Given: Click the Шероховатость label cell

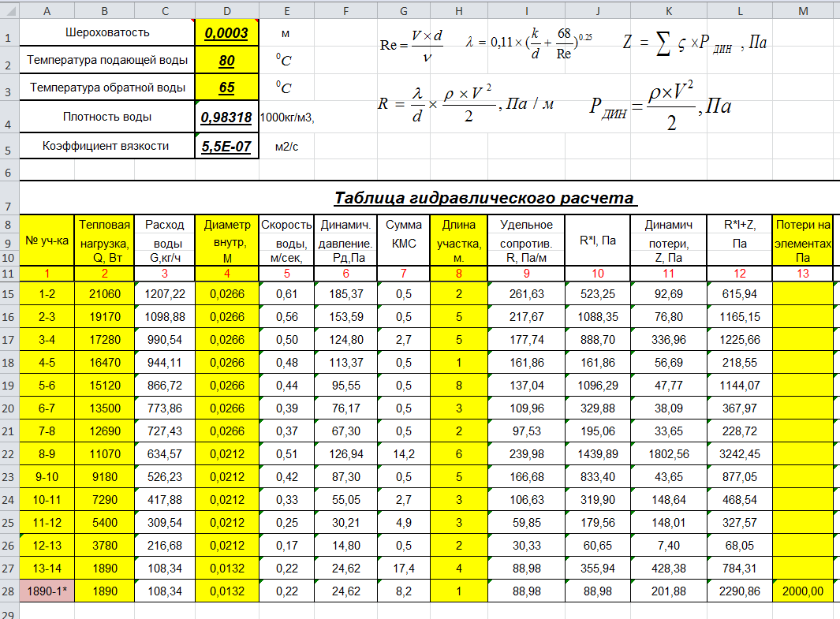Looking at the screenshot, I should 107,32.
